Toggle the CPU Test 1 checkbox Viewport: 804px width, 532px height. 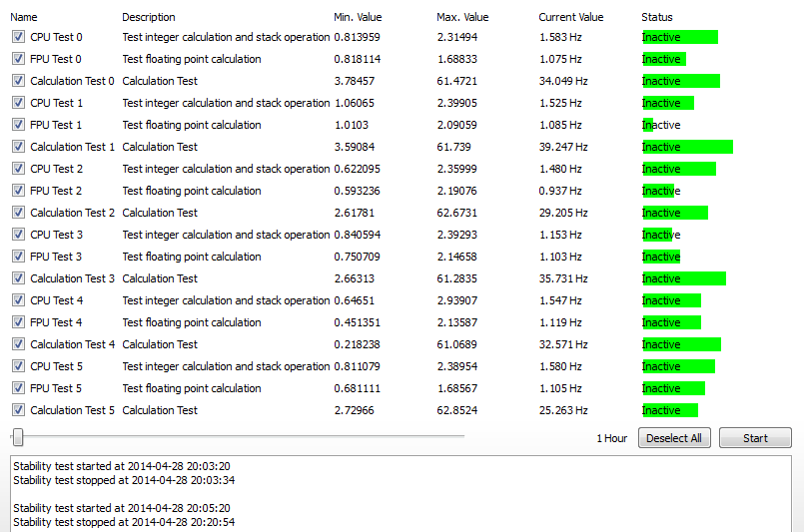point(18,103)
